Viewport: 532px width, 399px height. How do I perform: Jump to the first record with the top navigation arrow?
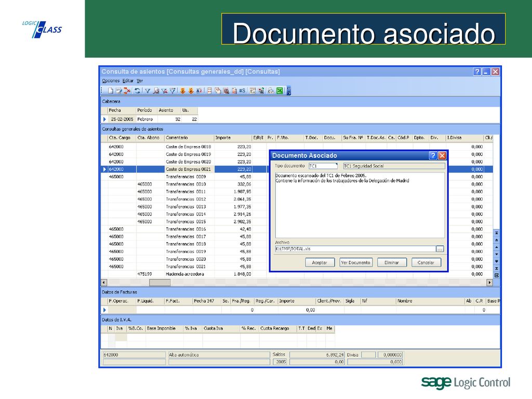click(x=496, y=233)
